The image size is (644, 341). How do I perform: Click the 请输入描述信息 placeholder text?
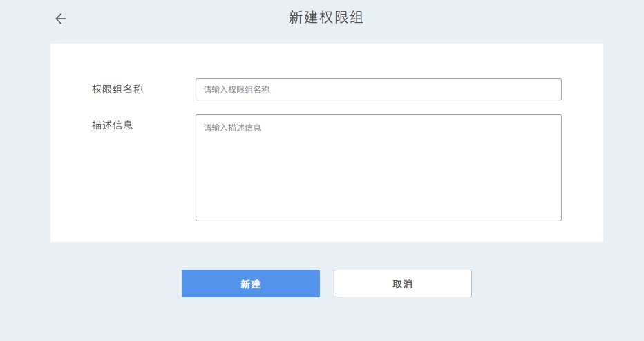(232, 128)
